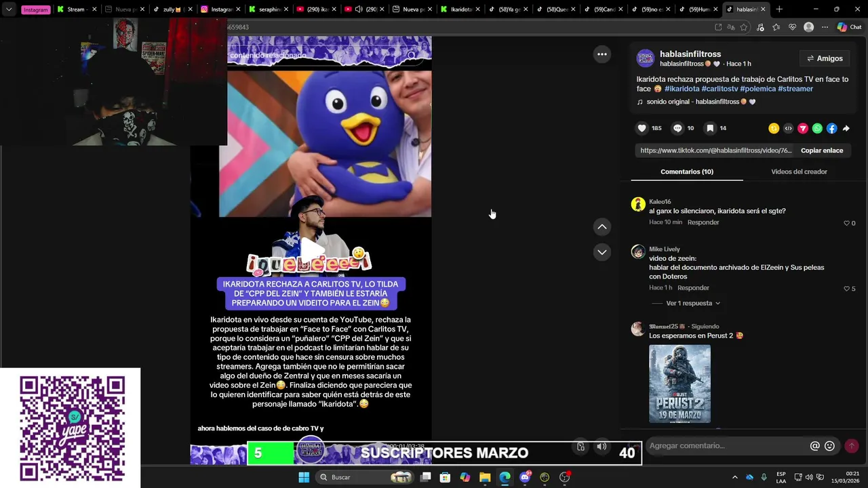868x488 pixels.
Task: Open comments via speech bubble icon
Action: click(677, 128)
